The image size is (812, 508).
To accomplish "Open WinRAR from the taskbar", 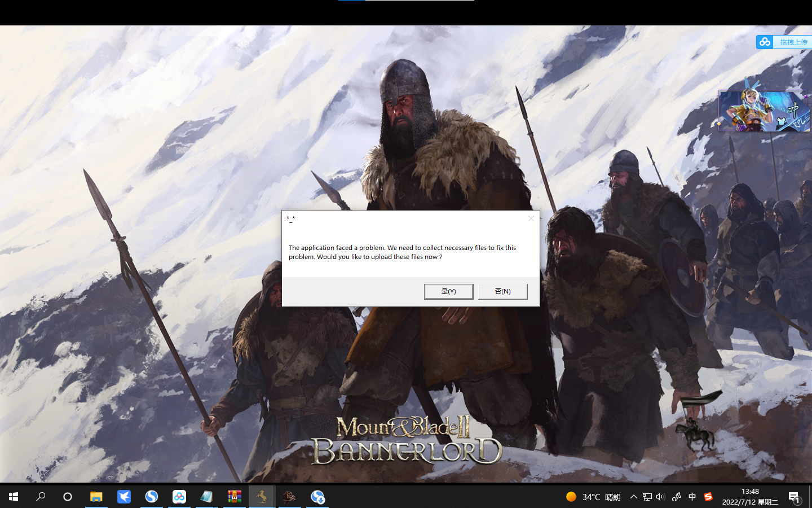I will [x=235, y=497].
